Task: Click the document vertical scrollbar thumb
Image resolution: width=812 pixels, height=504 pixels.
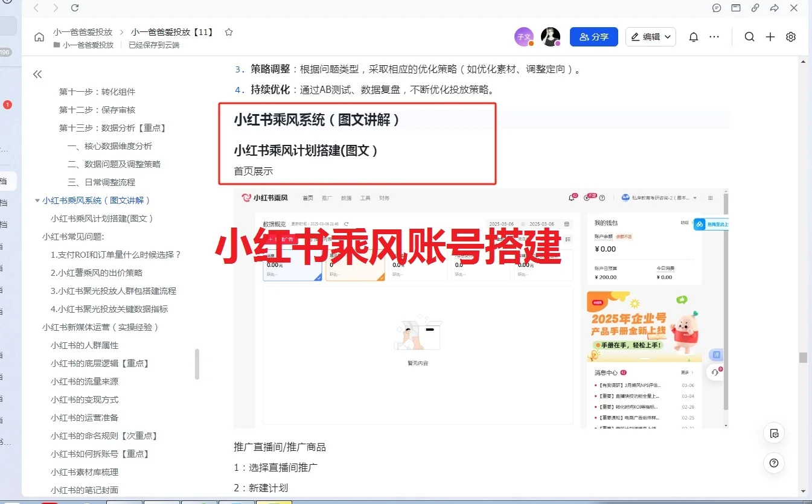Action: click(x=803, y=357)
